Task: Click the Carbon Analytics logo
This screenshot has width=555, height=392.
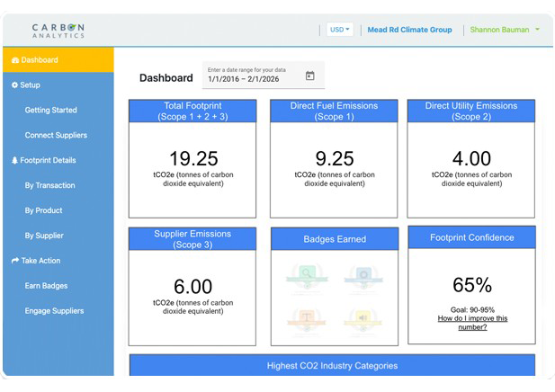Action: (x=58, y=30)
